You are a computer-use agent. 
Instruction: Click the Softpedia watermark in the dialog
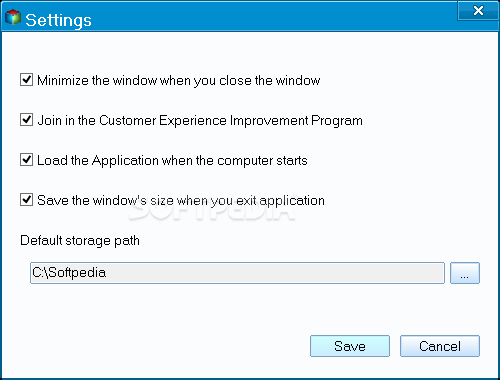pos(212,210)
